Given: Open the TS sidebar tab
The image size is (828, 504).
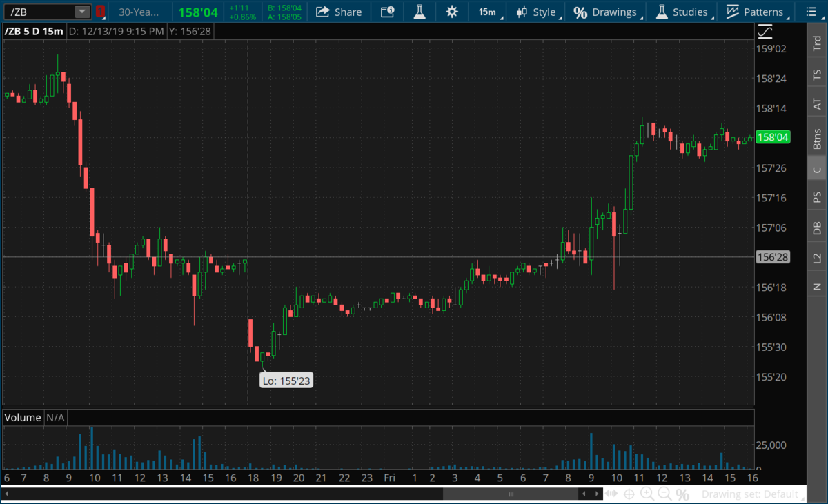Looking at the screenshot, I should click(817, 74).
